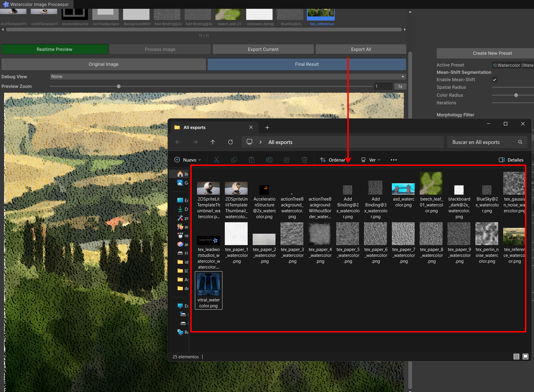Go back with the explorer back arrow
Image resolution: width=534 pixels, height=392 pixels.
(178, 142)
